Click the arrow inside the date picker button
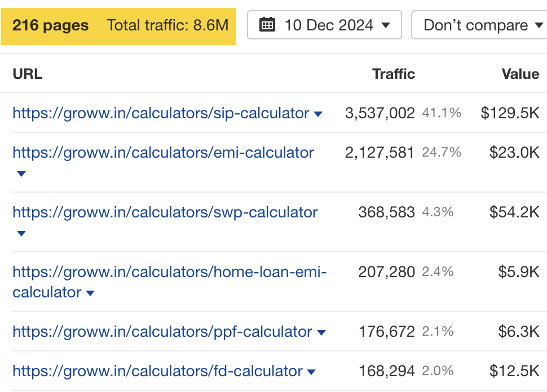 point(386,25)
